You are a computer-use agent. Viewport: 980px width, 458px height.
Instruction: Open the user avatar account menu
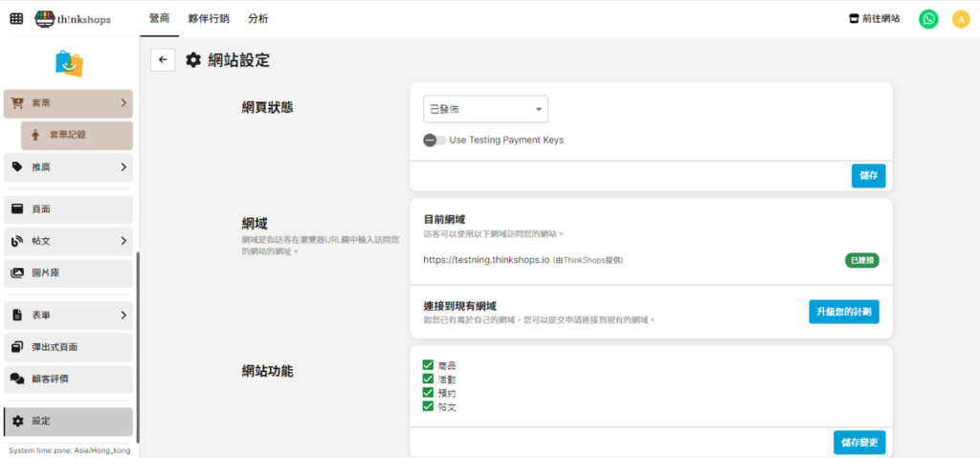[960, 18]
